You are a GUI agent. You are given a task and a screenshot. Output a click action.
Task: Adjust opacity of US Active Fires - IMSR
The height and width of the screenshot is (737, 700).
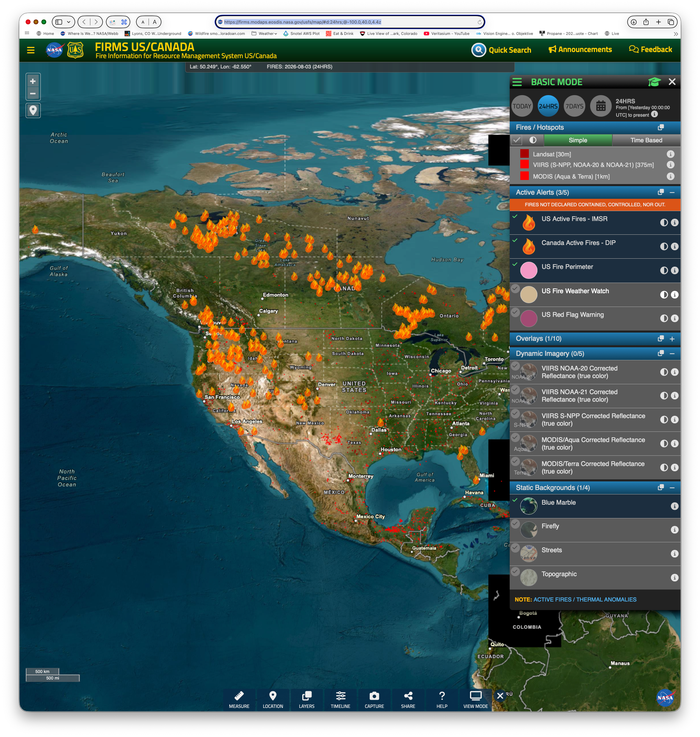tap(664, 223)
